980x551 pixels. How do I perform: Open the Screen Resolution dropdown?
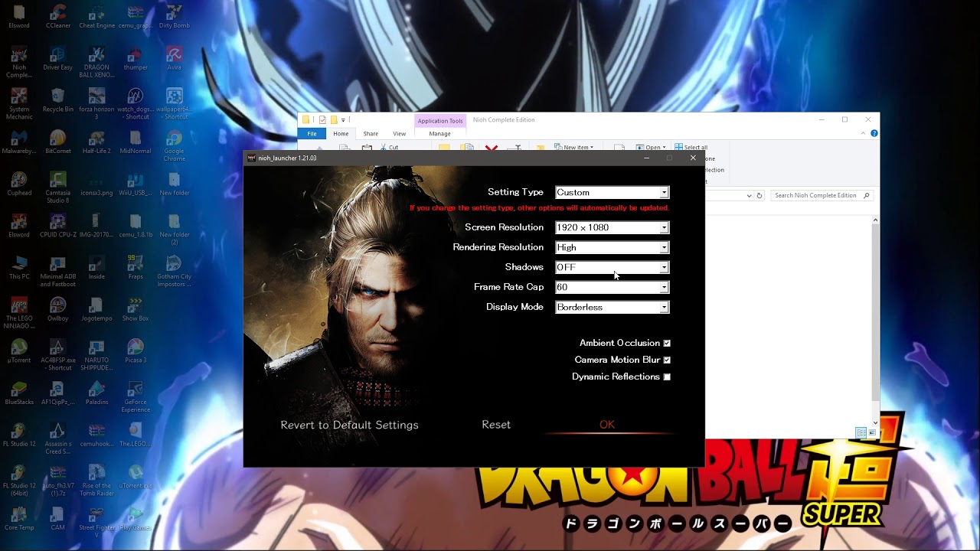[612, 227]
